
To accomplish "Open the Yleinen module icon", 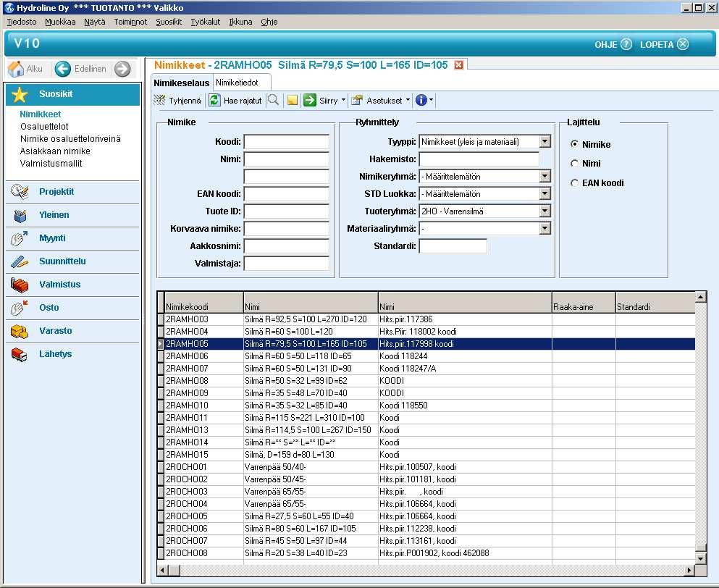I will [x=20, y=215].
